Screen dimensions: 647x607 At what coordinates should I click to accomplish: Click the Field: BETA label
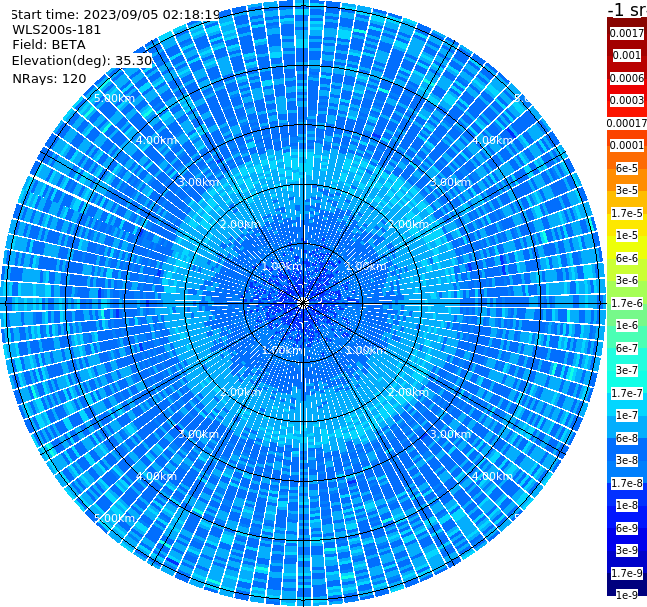[x=49, y=45]
